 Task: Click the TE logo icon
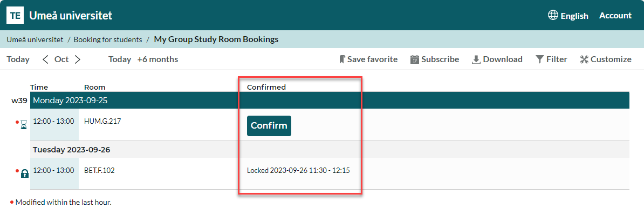(15, 16)
